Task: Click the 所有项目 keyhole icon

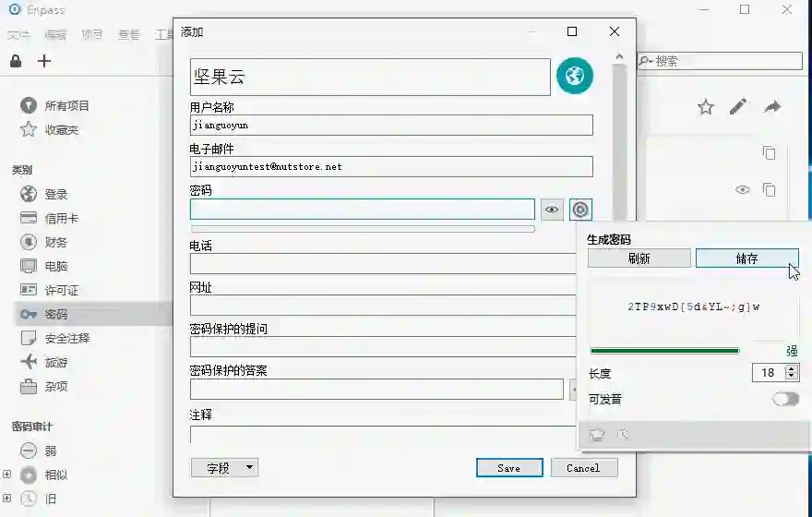Action: [x=29, y=105]
